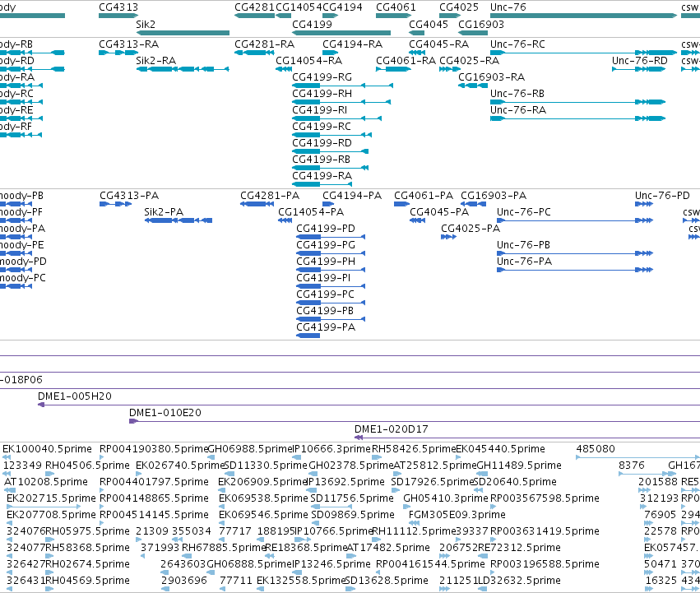Click transcript CG4199-RA label
Screen dimensions: 700x593
(x=322, y=176)
